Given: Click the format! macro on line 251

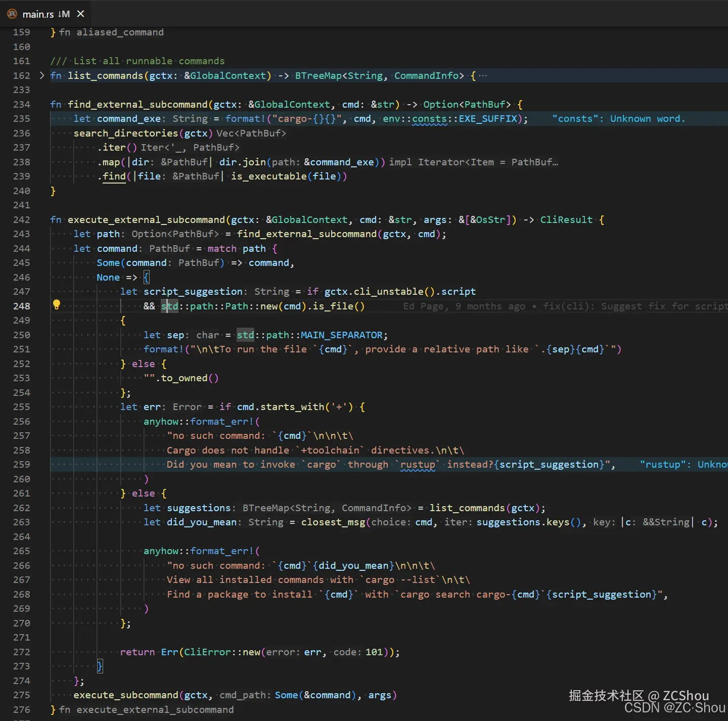Looking at the screenshot, I should point(164,349).
